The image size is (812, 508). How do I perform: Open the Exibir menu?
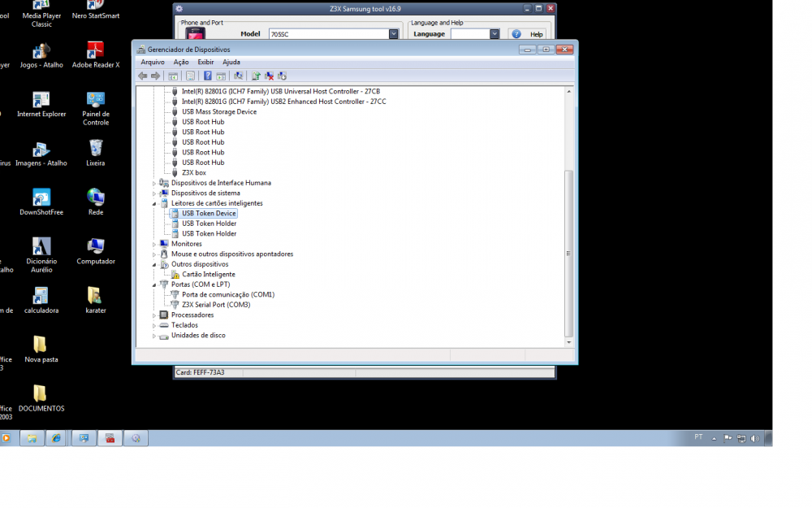[205, 63]
